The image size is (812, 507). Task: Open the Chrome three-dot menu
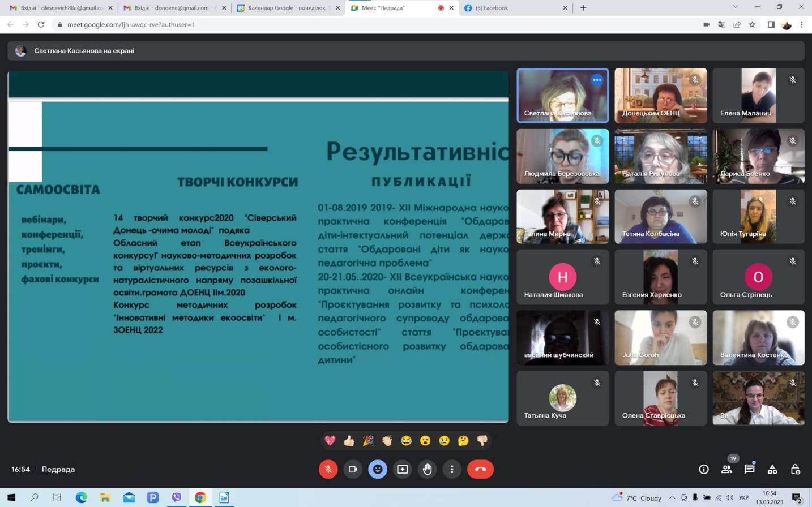click(x=801, y=24)
